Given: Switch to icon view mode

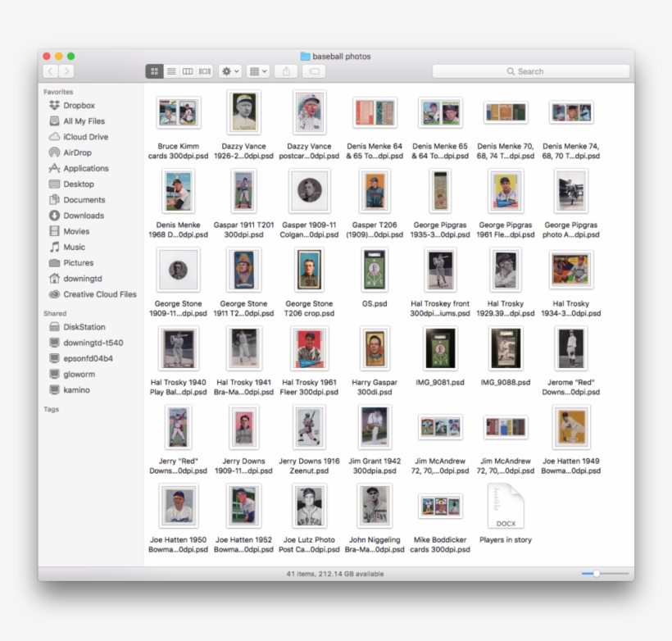Looking at the screenshot, I should tap(154, 72).
